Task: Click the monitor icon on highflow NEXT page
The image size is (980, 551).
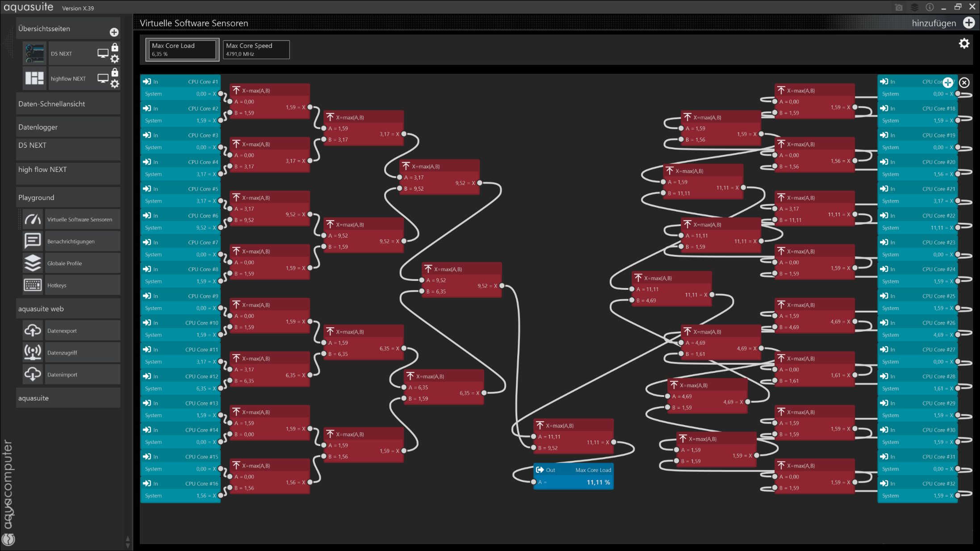Action: [x=103, y=79]
